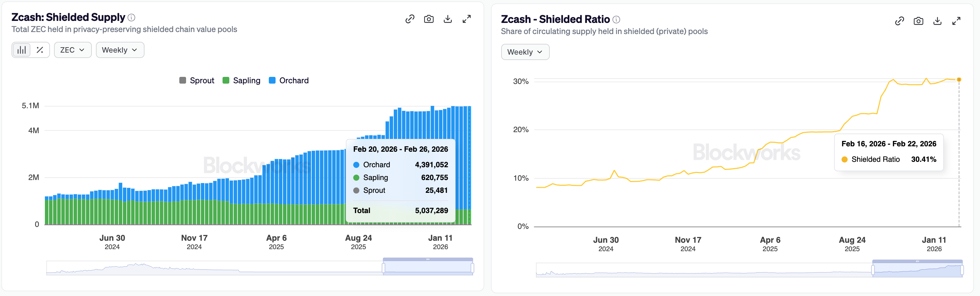
Task: Switch to percentage view mode
Action: (x=40, y=50)
